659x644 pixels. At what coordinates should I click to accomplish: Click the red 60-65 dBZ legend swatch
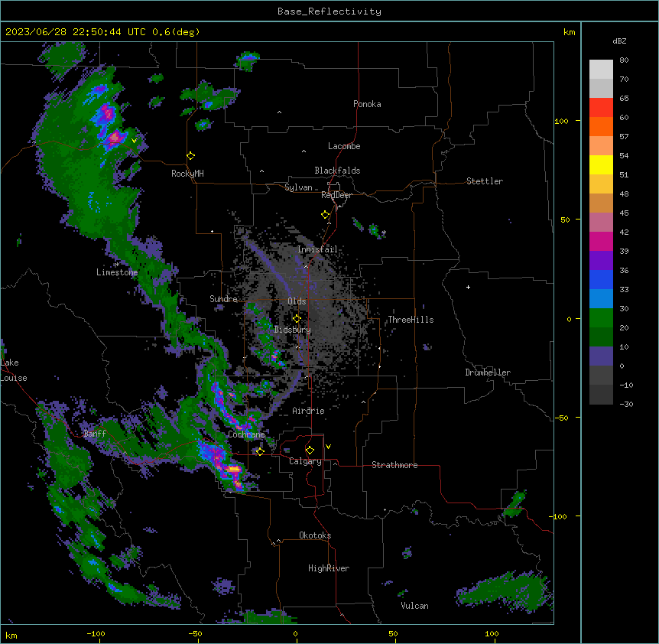click(x=601, y=108)
